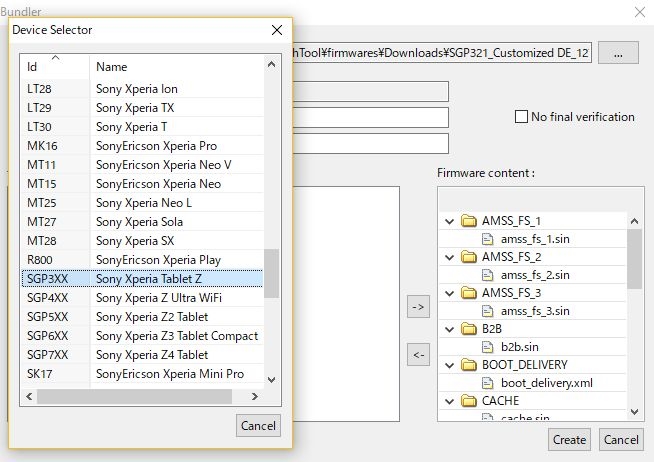Click the BOOT_DELIVERY folder icon

[x=468, y=365]
